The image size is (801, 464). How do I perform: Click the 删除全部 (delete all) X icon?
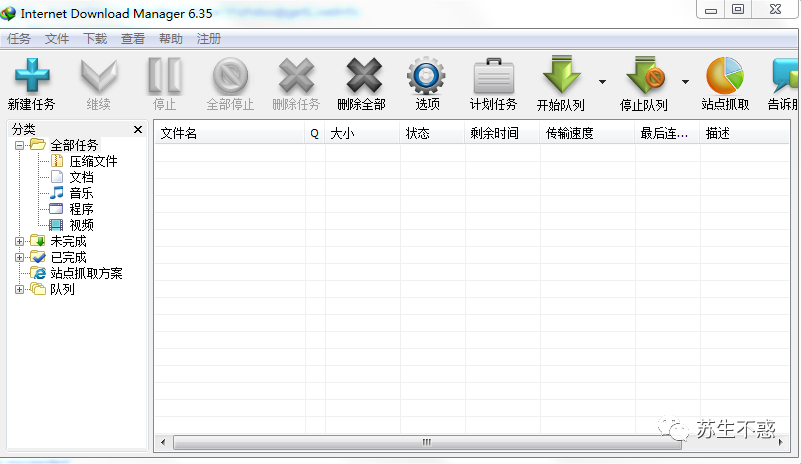pyautogui.click(x=364, y=76)
